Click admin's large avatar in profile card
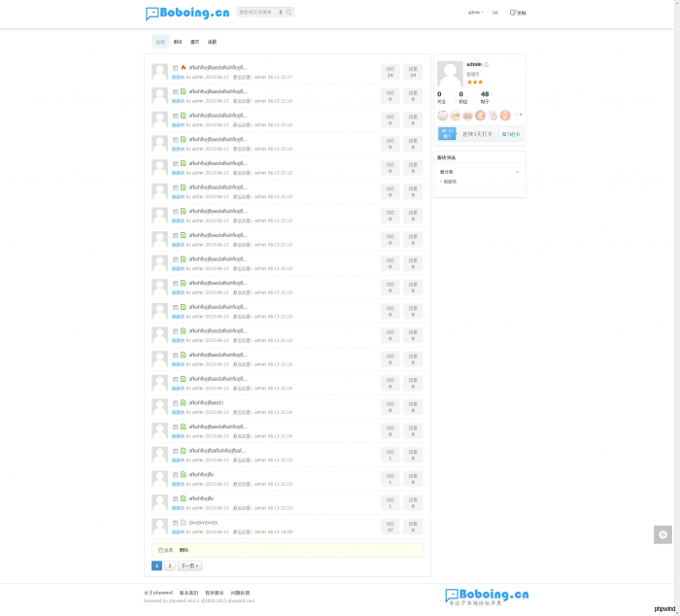This screenshot has height=616, width=680. coord(450,74)
